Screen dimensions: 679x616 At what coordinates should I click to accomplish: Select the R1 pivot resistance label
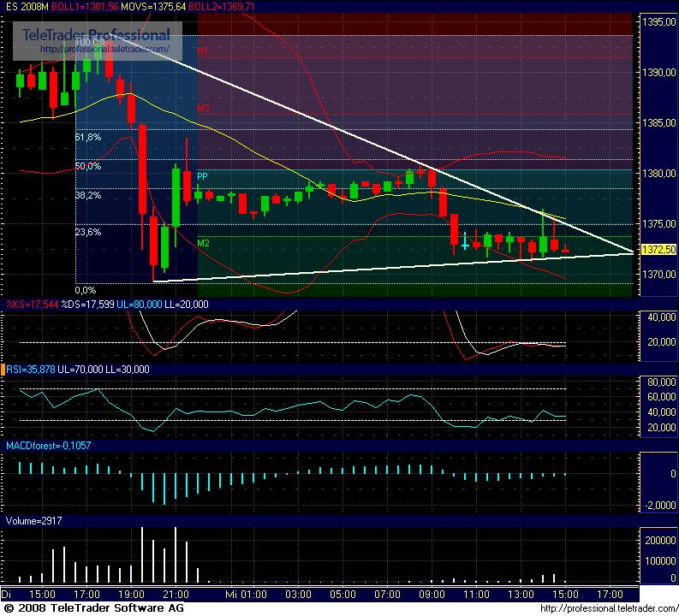click(x=203, y=51)
